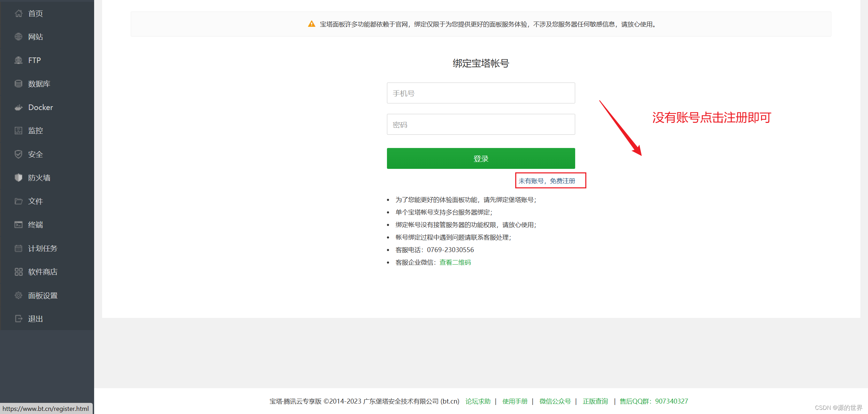
Task: Select the Docker menu item
Action: 47,107
